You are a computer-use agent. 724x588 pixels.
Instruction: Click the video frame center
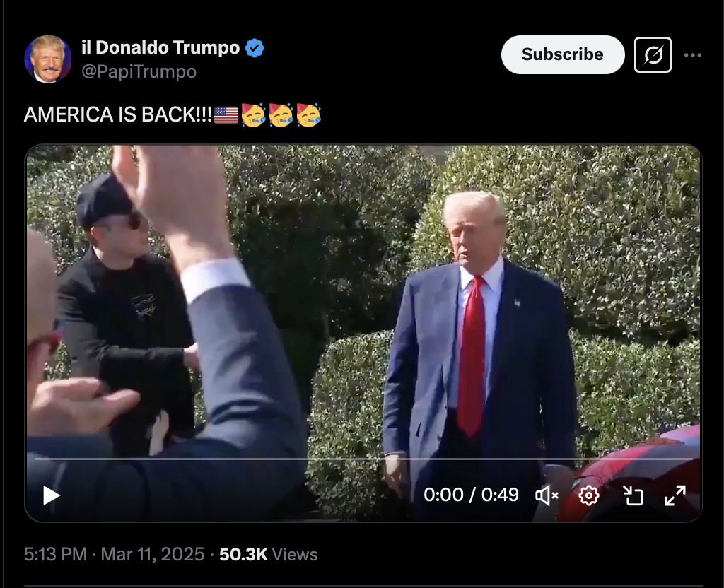click(364, 334)
